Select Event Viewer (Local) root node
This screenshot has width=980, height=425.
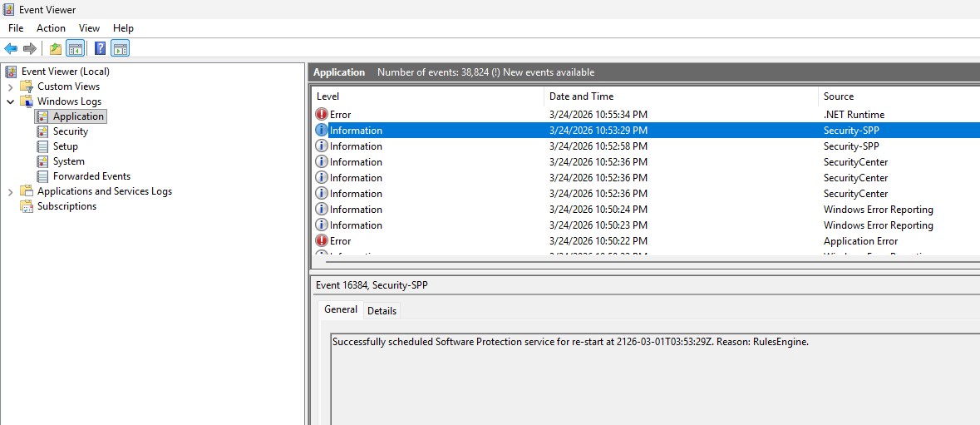[65, 72]
